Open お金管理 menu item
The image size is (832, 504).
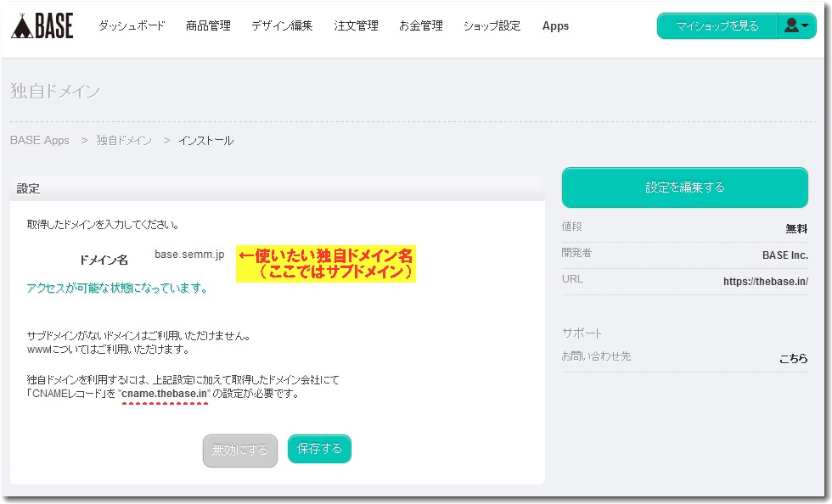(x=421, y=25)
